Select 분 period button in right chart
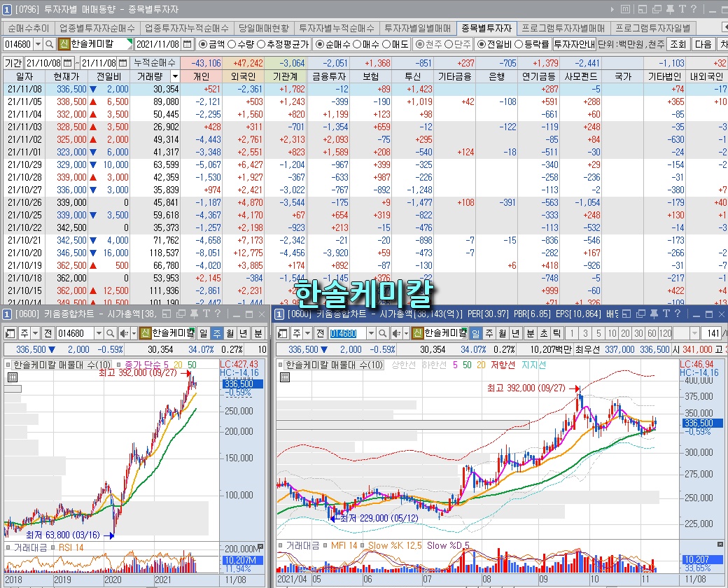Viewport: 728px width, 588px height. tap(530, 333)
